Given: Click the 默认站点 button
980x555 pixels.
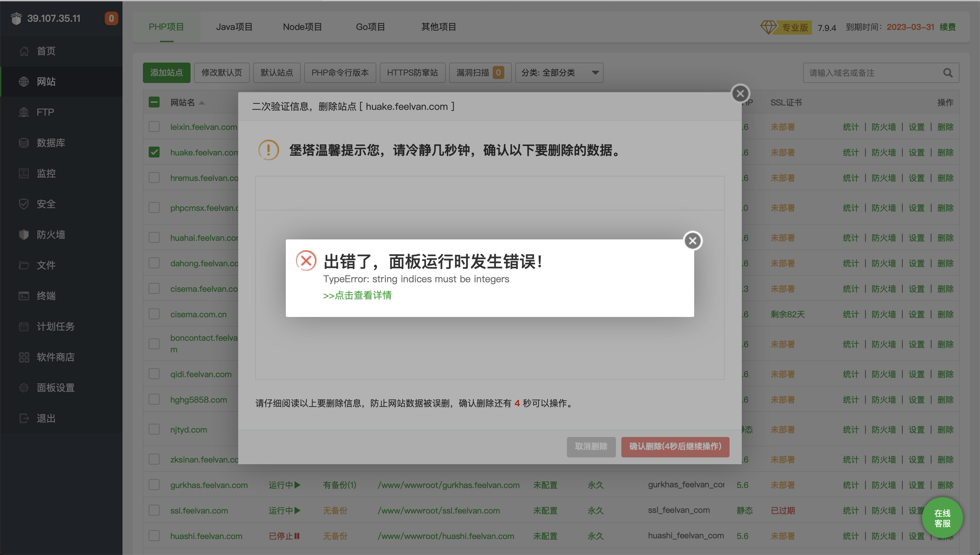Looking at the screenshot, I should coord(277,73).
